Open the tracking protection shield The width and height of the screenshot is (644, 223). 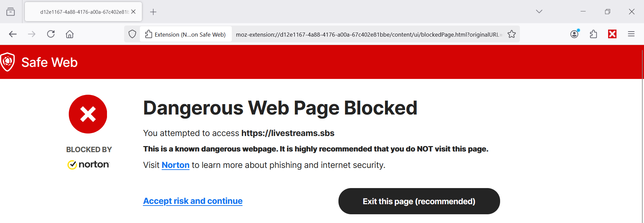(132, 34)
